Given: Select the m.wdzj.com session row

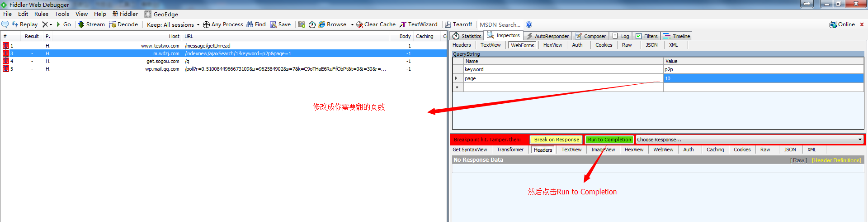Looking at the screenshot, I should [x=223, y=53].
